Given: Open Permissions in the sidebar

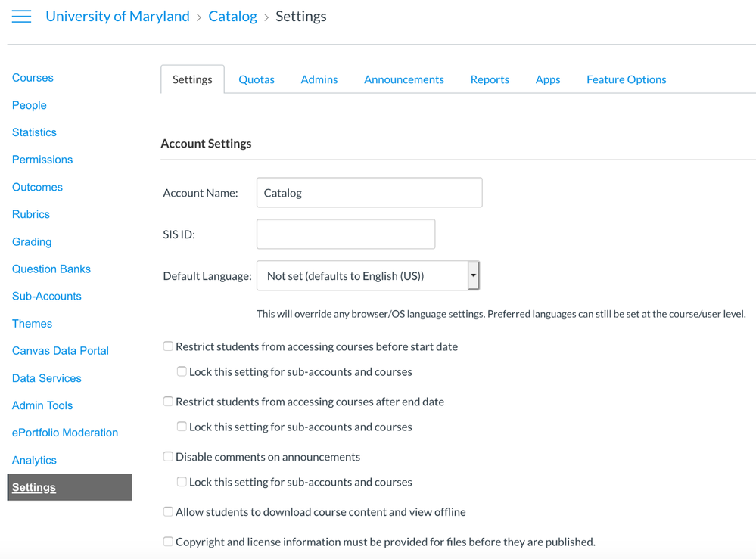Looking at the screenshot, I should pos(42,160).
